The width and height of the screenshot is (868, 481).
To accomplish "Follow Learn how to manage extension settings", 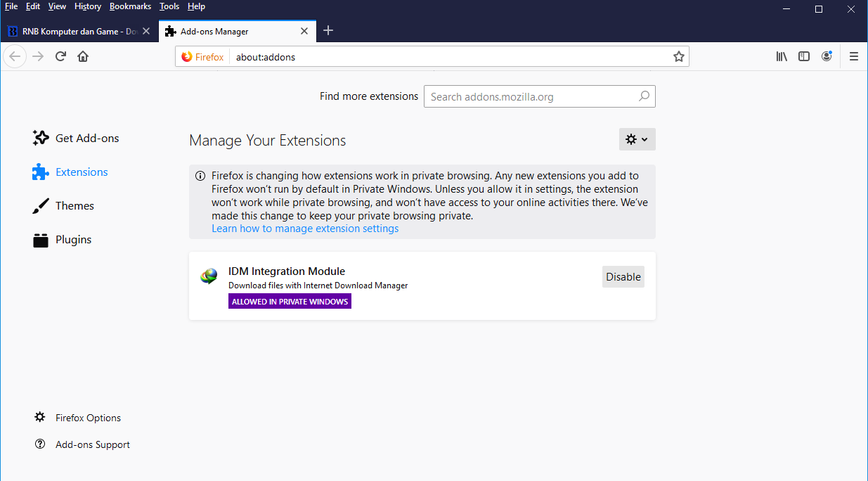I will (305, 229).
